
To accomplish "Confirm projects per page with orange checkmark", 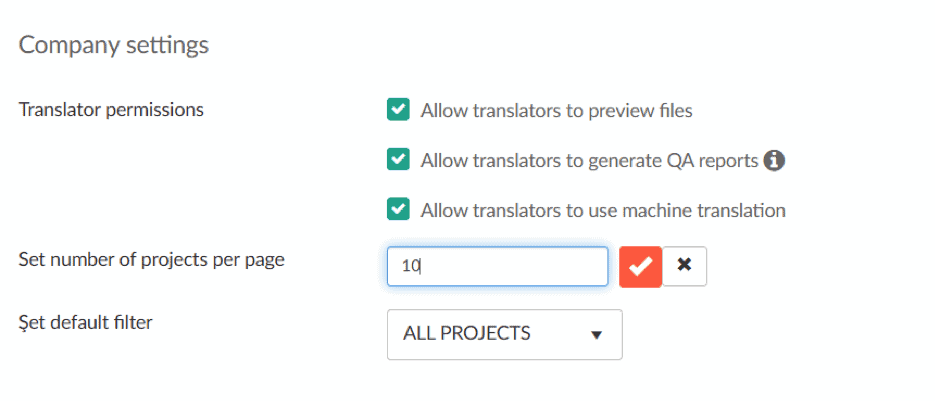I will 641,266.
